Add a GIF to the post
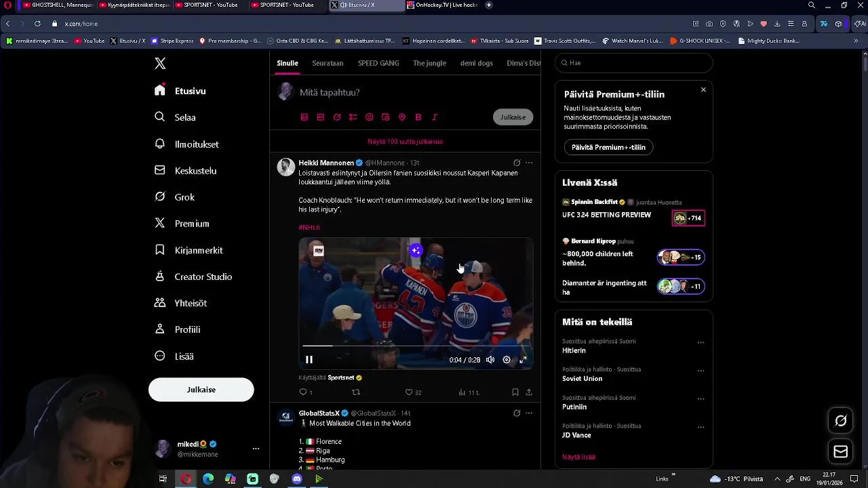The height and width of the screenshot is (488, 868). (x=321, y=117)
